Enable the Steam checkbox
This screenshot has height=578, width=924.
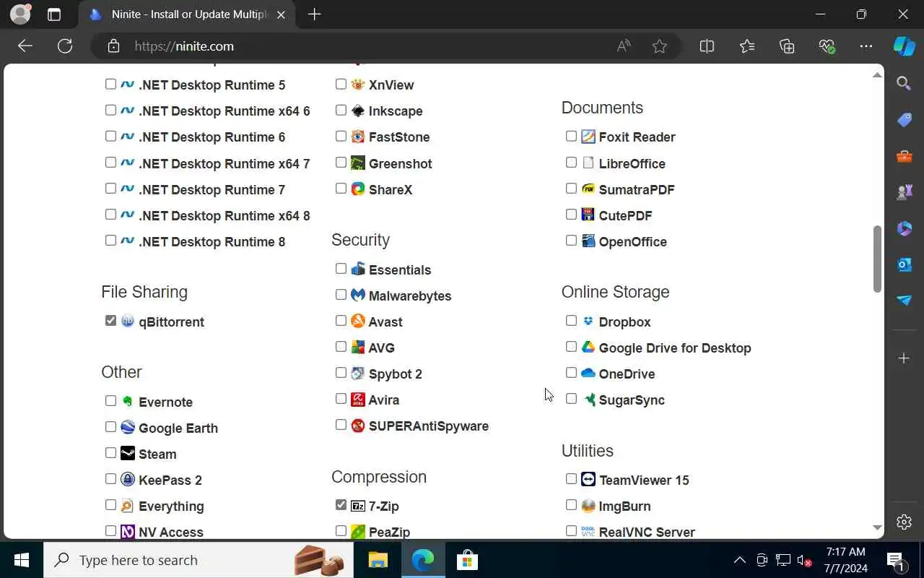pyautogui.click(x=110, y=452)
